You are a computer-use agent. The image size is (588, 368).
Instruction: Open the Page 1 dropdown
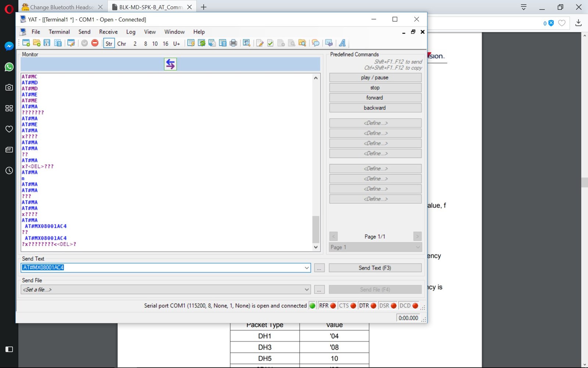(375, 247)
